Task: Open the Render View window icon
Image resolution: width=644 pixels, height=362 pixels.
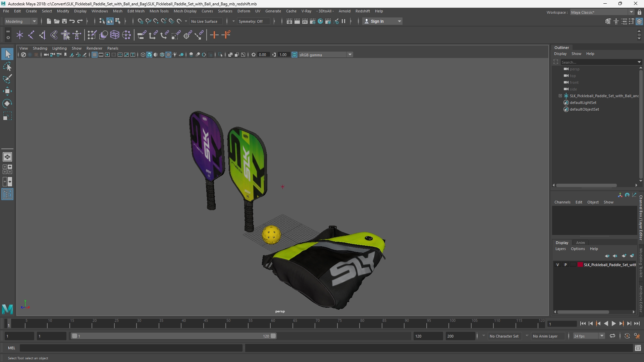Action: tap(289, 21)
